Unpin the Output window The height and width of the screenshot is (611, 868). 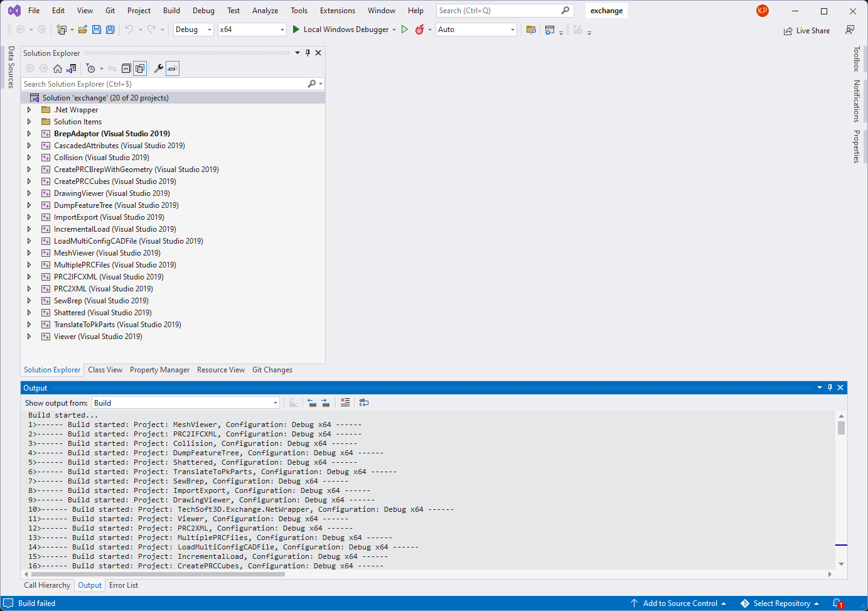tap(830, 387)
